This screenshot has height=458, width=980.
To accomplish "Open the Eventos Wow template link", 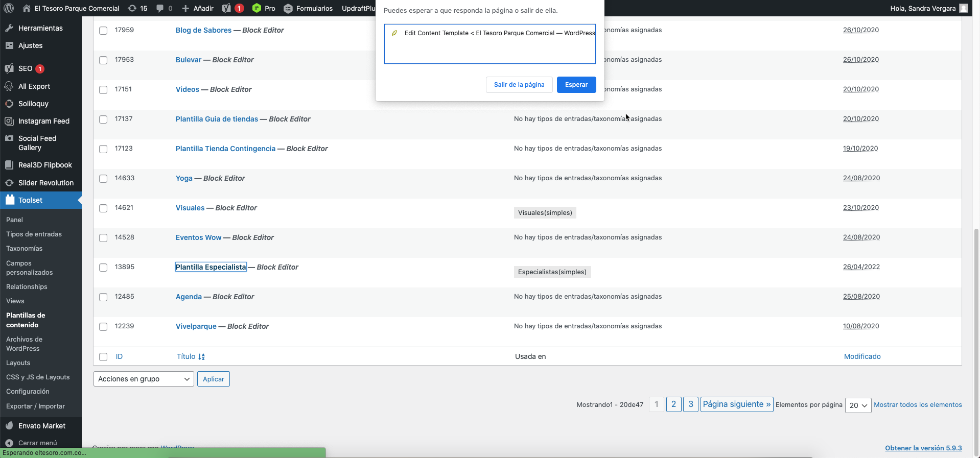I will 199,237.
